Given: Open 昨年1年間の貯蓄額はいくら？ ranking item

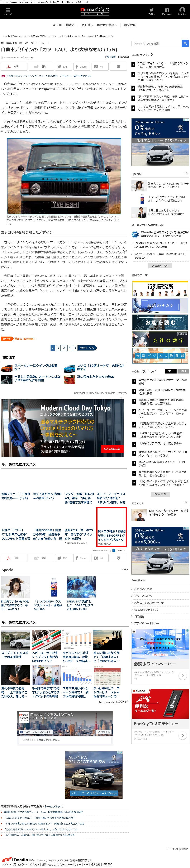Looking at the screenshot, I should [x=162, y=464].
